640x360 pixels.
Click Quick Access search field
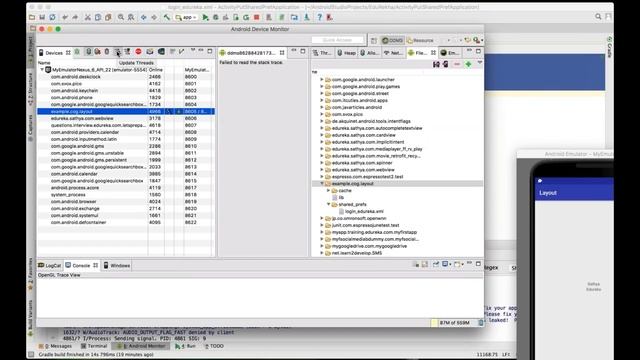[337, 40]
